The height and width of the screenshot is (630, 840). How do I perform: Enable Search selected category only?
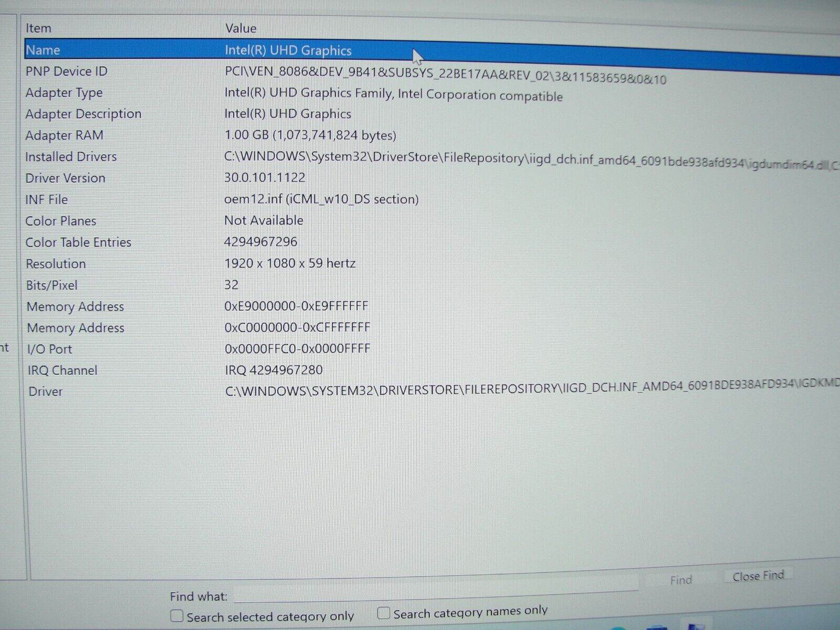(176, 615)
